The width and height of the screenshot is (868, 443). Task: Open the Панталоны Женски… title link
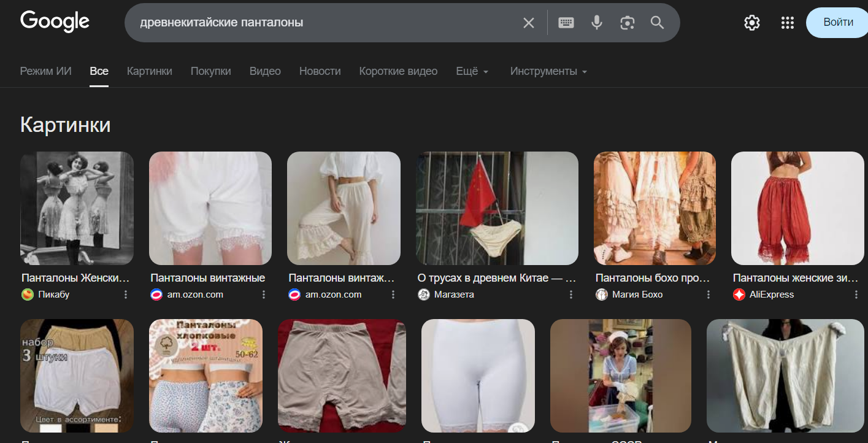pos(76,279)
